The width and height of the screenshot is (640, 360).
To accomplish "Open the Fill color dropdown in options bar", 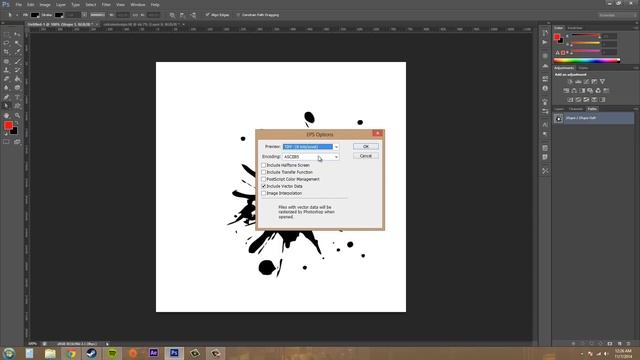I will tap(36, 15).
